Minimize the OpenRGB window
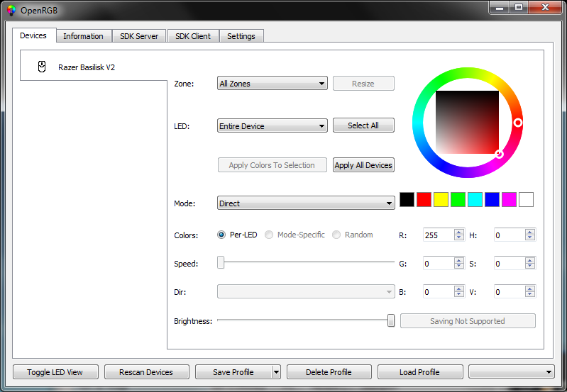This screenshot has width=567, height=392. pos(500,7)
